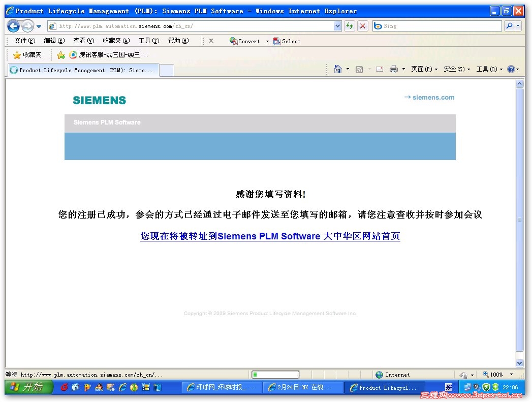The width and height of the screenshot is (532, 402).
Task: Click the Print printer icon
Action: point(394,69)
